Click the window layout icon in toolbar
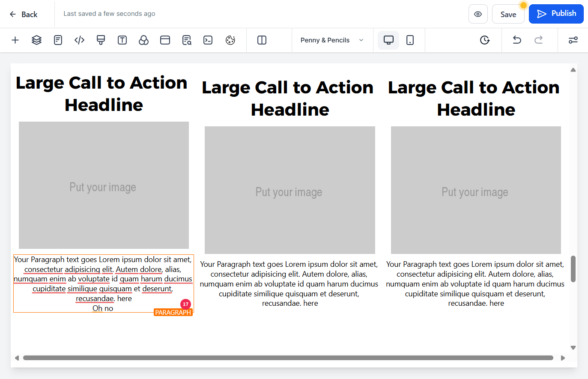The height and width of the screenshot is (379, 588). pos(165,40)
